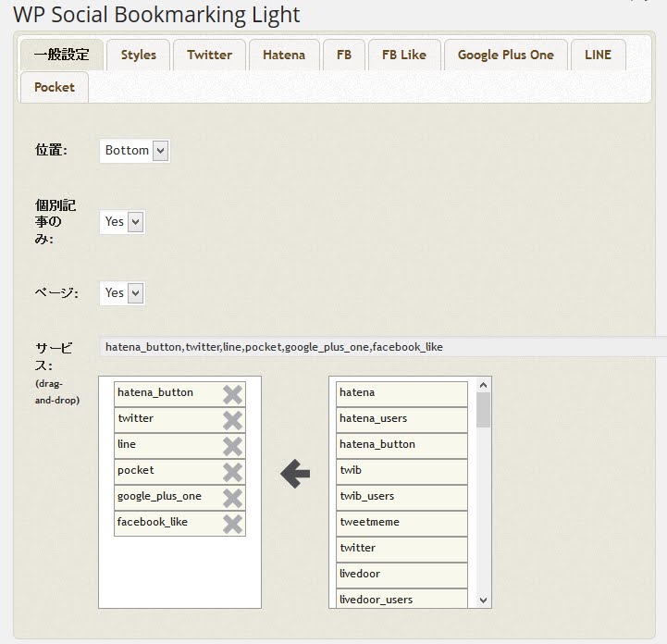The height and width of the screenshot is (644, 667).
Task: Click the X next to facebook_like
Action: coord(232,524)
